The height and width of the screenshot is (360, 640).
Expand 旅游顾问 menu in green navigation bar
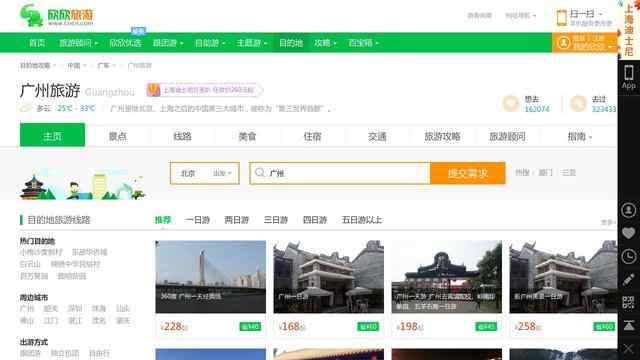(x=78, y=43)
